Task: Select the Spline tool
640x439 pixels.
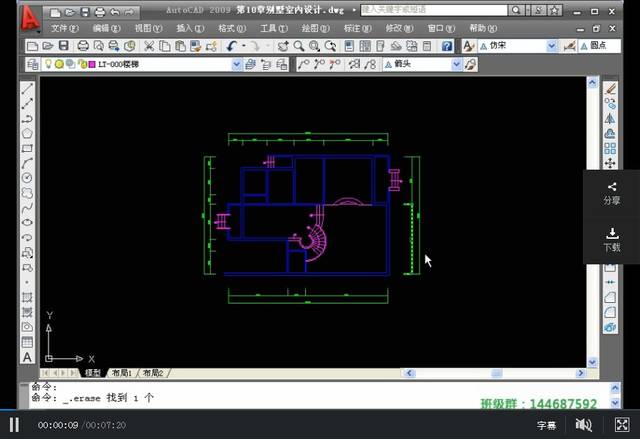Action: 27,208
